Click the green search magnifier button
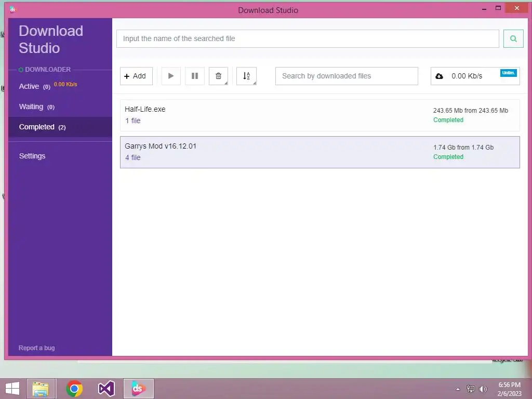The width and height of the screenshot is (532, 399). click(x=513, y=38)
